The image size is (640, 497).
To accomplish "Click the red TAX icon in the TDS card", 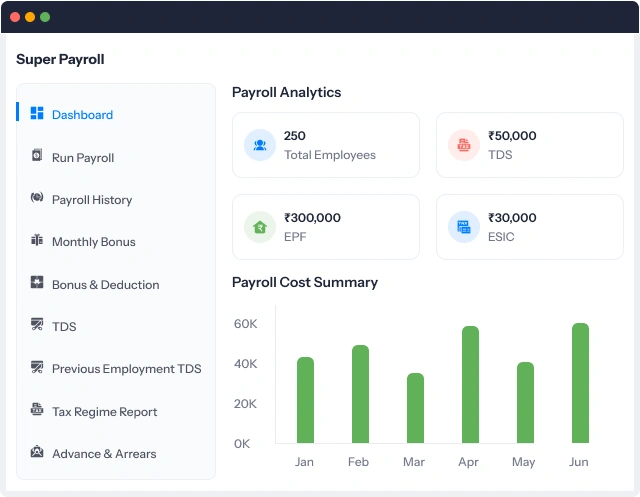I will 464,145.
